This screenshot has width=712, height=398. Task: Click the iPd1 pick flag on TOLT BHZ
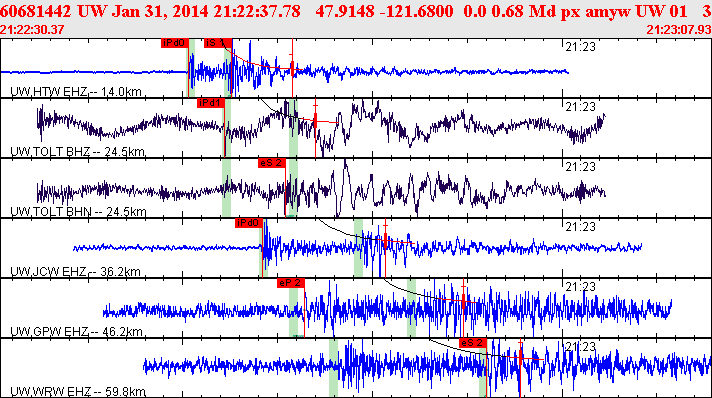211,103
